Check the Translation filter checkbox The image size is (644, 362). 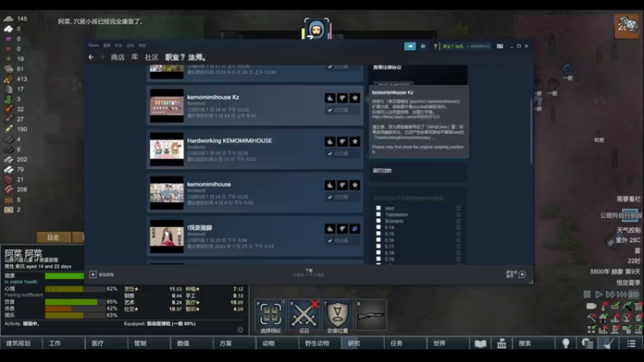click(378, 214)
